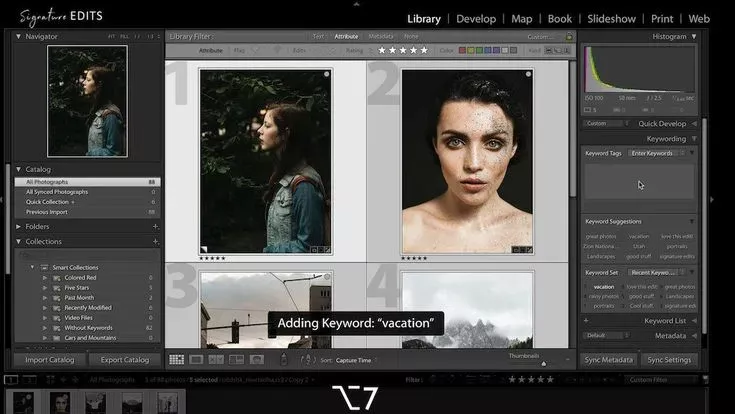
Task: Add a folder with the Folders plus icon
Action: click(155, 226)
